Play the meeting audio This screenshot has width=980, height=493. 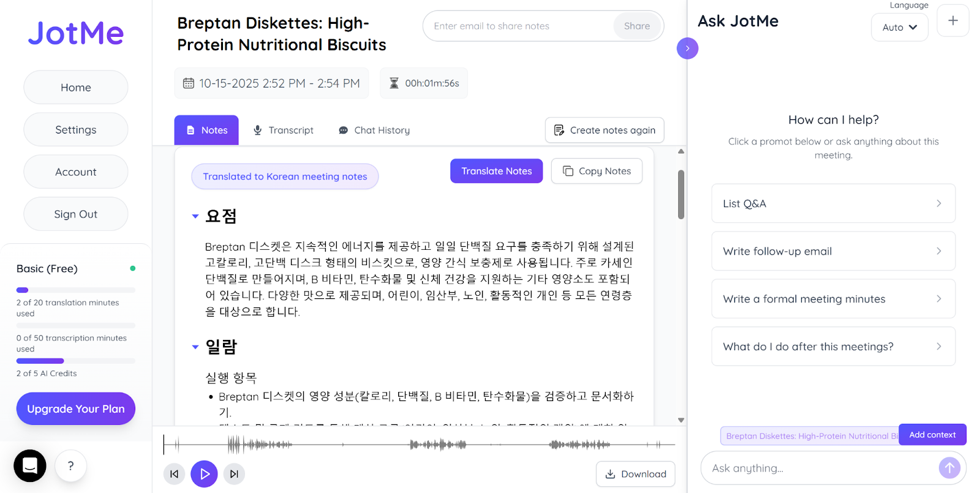click(x=204, y=474)
